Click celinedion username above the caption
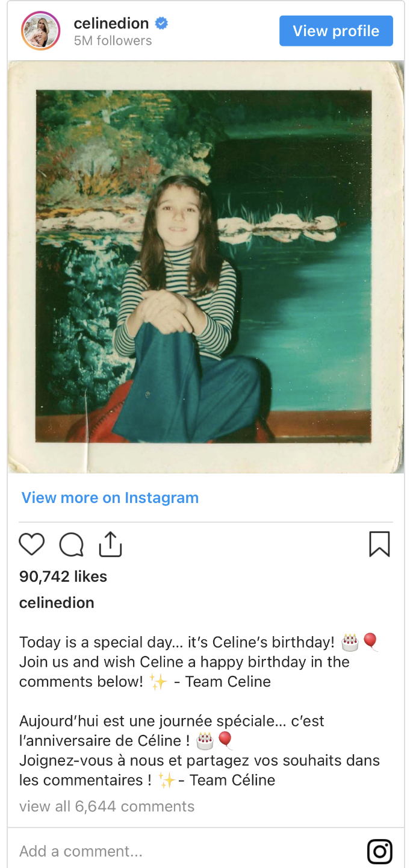This screenshot has height=868, width=416. pyautogui.click(x=57, y=603)
